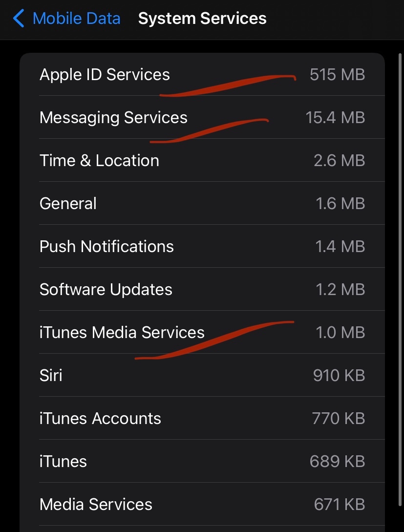This screenshot has width=404, height=532.
Task: Select the iTunes Accounts row
Action: [100, 419]
